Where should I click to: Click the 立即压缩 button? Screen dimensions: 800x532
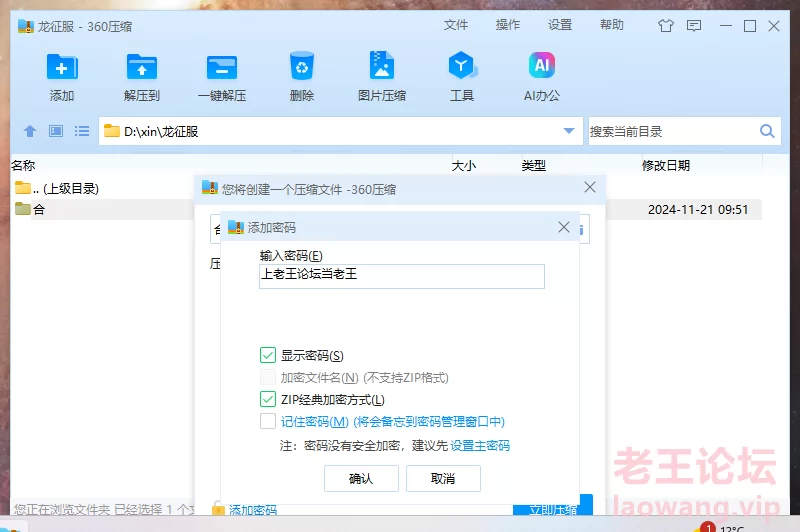pyautogui.click(x=553, y=505)
